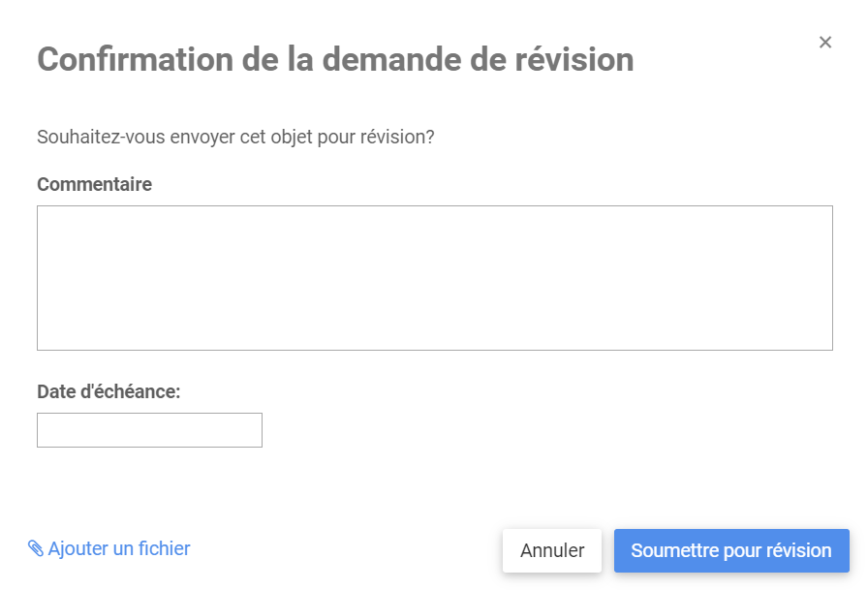The width and height of the screenshot is (868, 590).
Task: Cancel the revision request
Action: tap(552, 550)
